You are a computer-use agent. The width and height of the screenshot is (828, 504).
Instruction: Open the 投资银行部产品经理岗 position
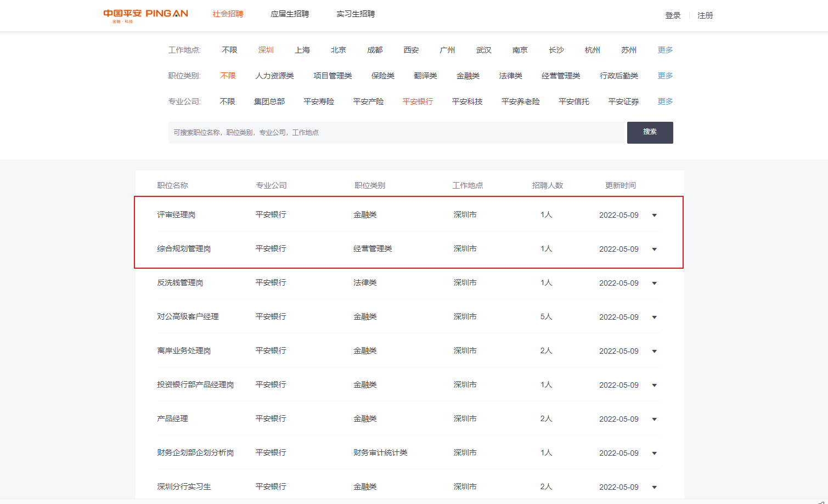click(x=195, y=385)
